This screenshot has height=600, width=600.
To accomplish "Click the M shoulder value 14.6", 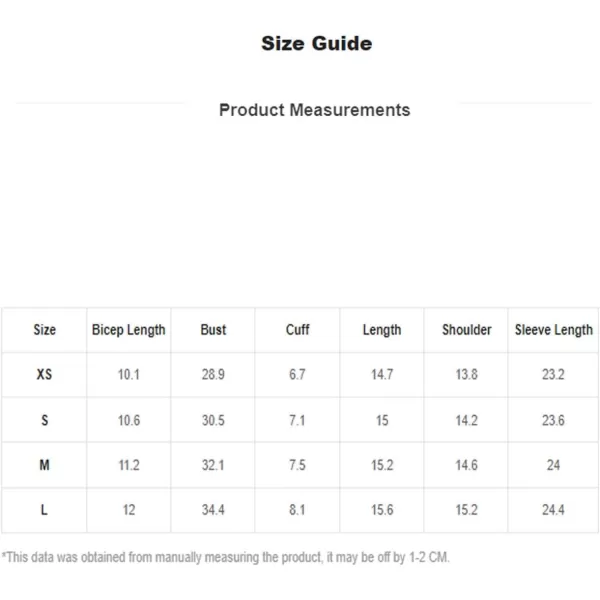I will [466, 465].
